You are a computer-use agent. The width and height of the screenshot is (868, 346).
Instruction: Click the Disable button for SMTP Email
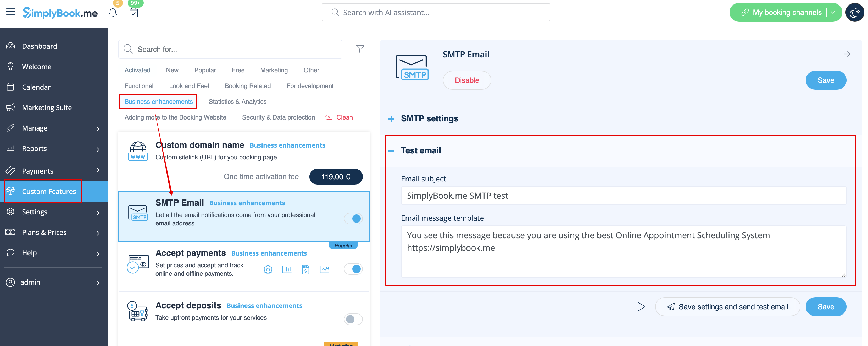click(x=467, y=80)
